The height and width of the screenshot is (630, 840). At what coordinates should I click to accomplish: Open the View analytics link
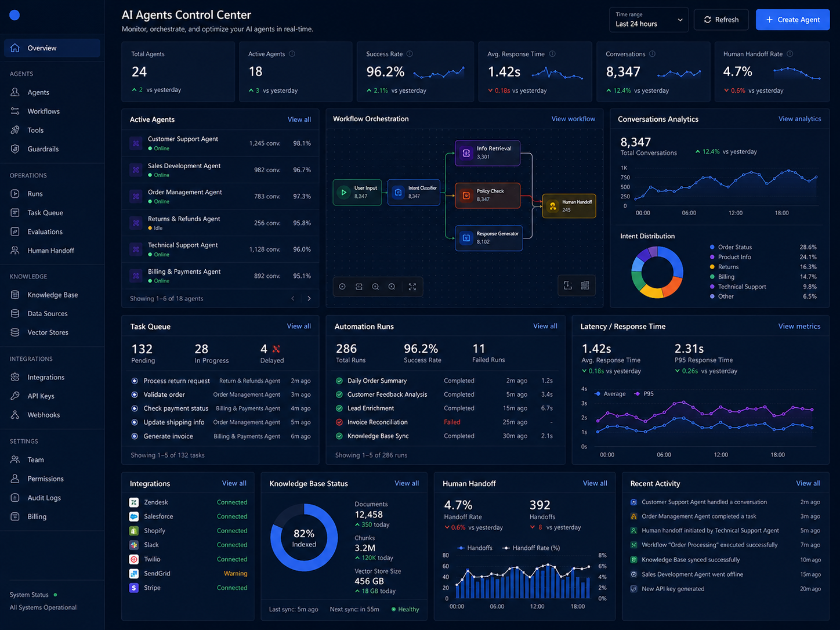(x=799, y=119)
